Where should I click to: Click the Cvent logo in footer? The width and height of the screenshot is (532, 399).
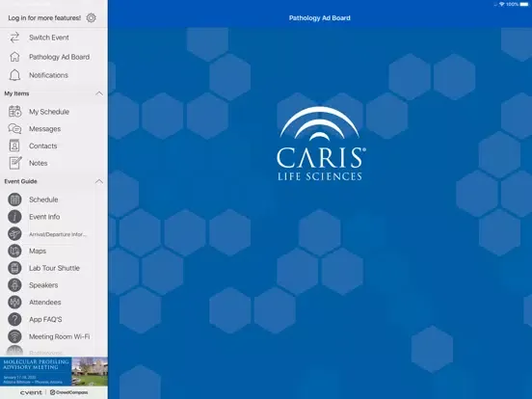click(31, 392)
